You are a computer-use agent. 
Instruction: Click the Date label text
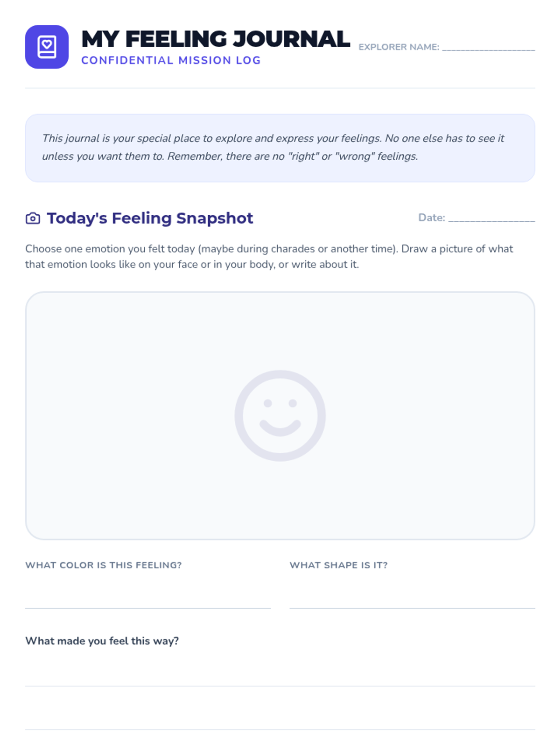[431, 218]
